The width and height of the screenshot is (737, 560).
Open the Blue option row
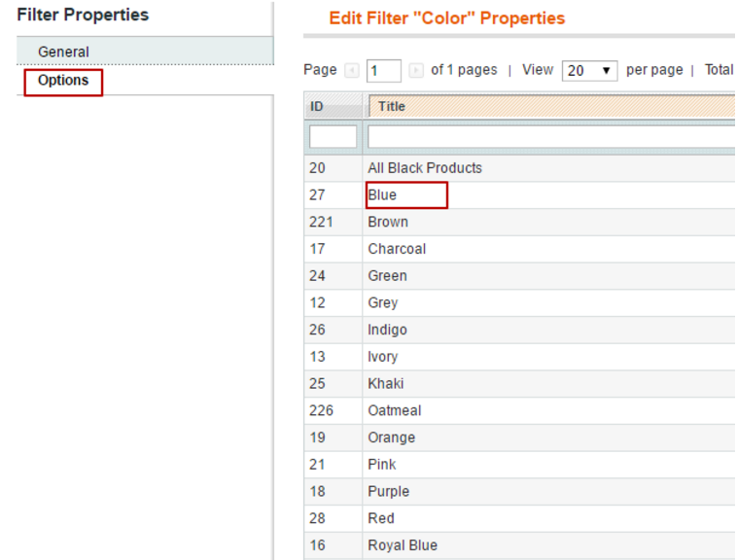(382, 195)
